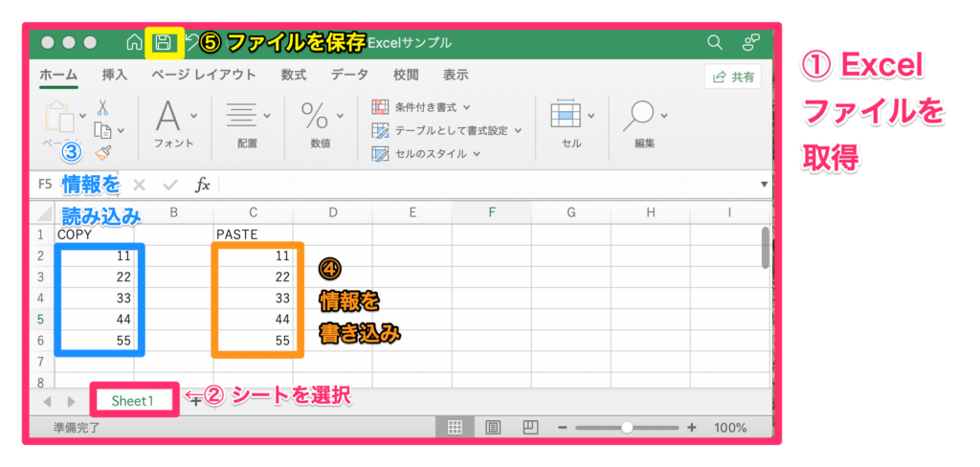Select column E header
The width and height of the screenshot is (980, 467).
point(412,212)
